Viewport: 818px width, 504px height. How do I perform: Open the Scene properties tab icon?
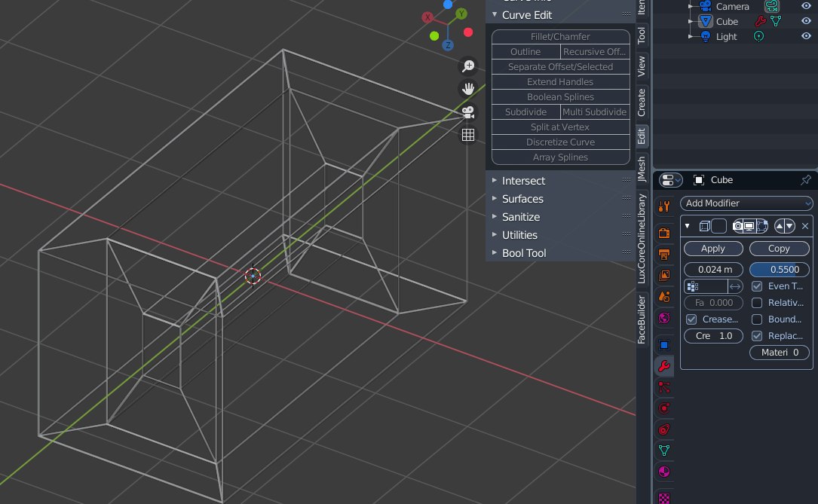[x=663, y=297]
